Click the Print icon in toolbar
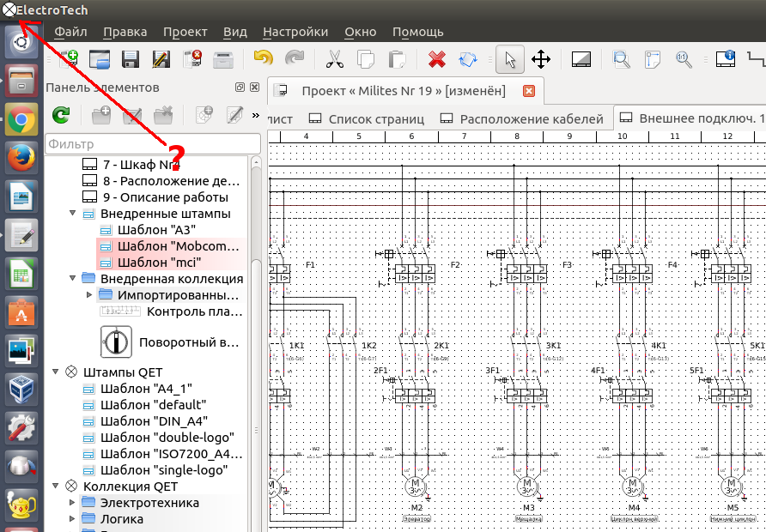This screenshot has height=532, width=766. pyautogui.click(x=223, y=59)
